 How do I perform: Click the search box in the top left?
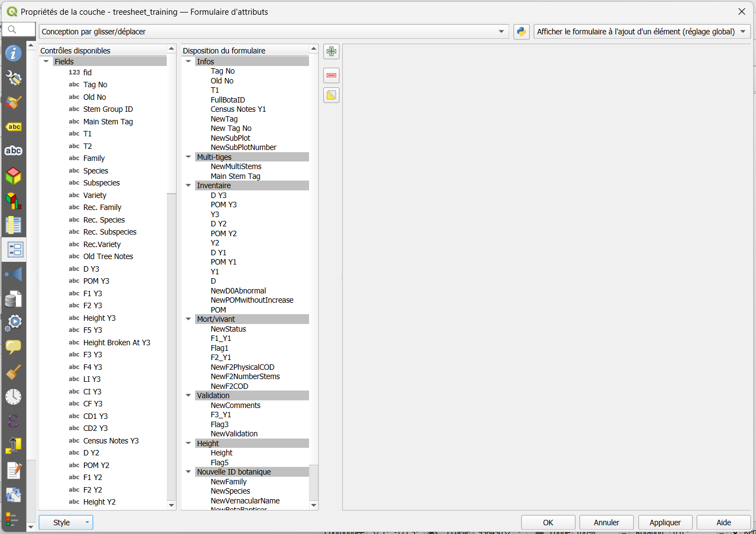pos(19,29)
